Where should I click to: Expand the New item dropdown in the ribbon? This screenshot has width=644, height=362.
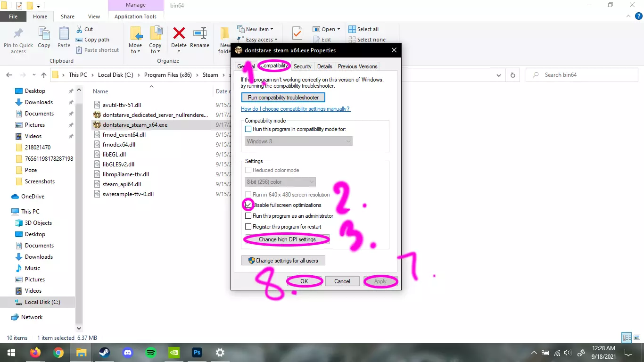(x=272, y=29)
